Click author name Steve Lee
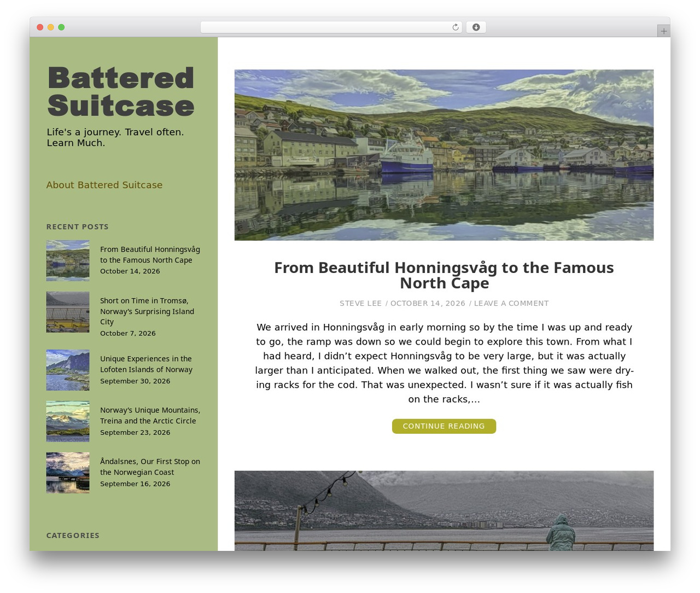This screenshot has height=593, width=700. point(360,304)
